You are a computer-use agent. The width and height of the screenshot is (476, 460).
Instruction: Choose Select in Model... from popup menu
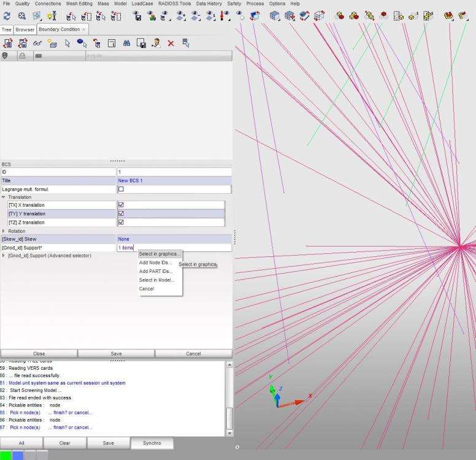coord(156,280)
